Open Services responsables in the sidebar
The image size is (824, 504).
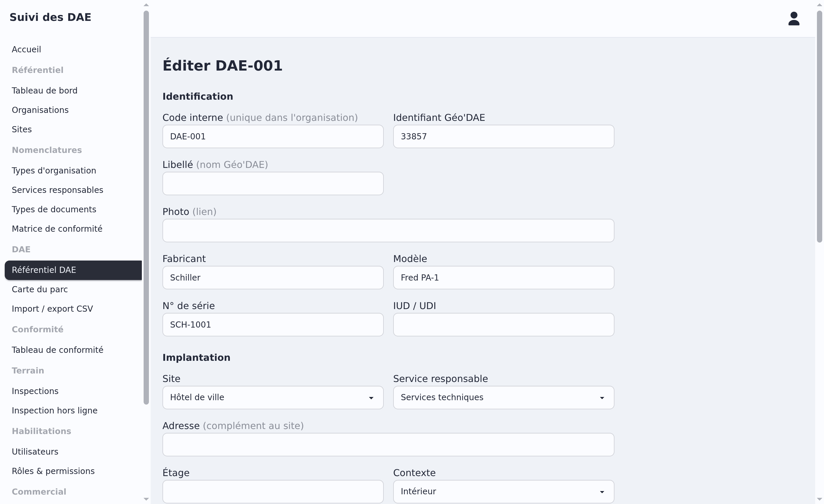(73, 190)
